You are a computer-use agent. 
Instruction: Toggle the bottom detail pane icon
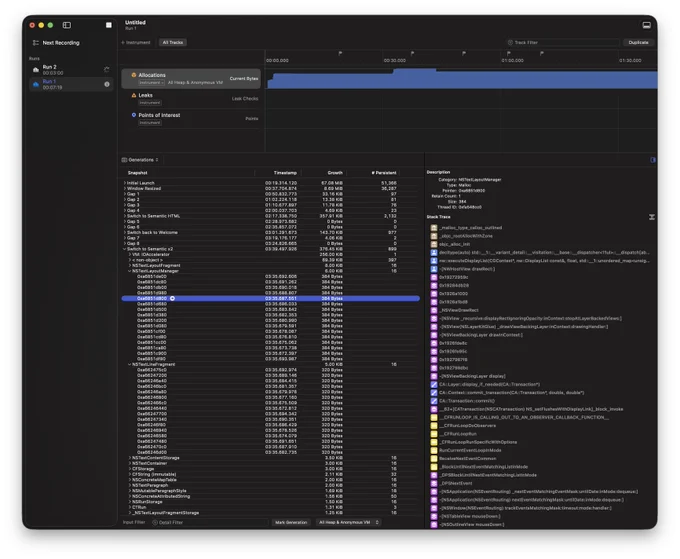click(646, 25)
